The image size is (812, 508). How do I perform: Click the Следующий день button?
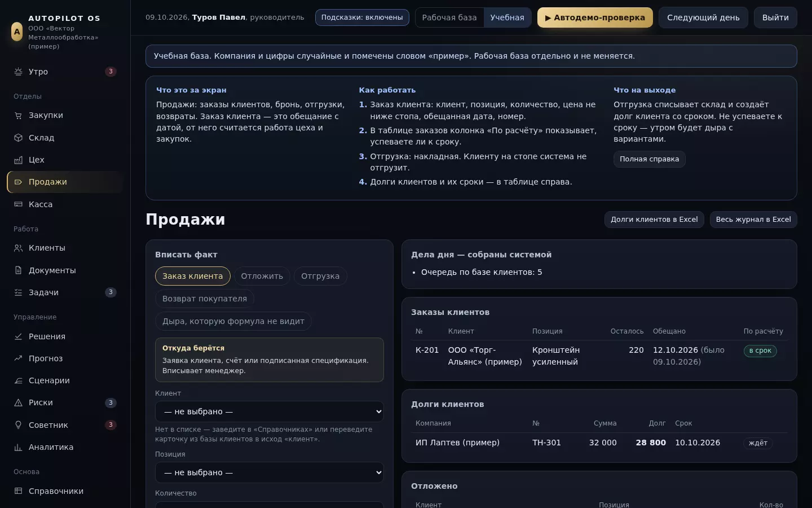click(x=703, y=17)
